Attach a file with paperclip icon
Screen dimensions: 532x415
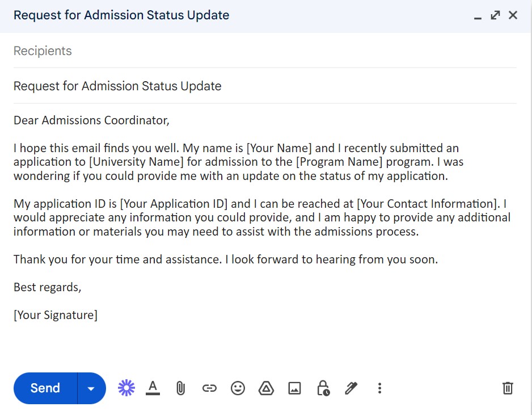coord(181,388)
